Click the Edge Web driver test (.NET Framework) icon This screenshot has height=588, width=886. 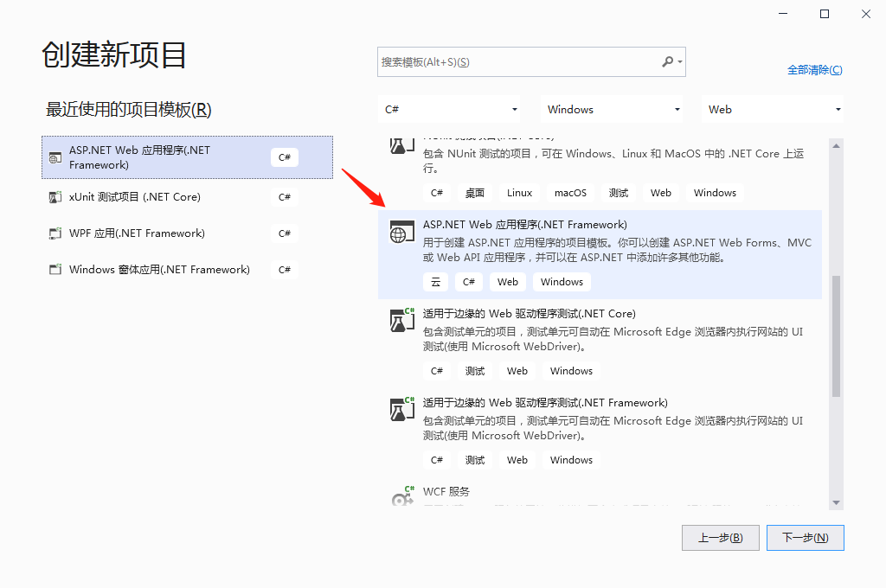[x=401, y=410]
